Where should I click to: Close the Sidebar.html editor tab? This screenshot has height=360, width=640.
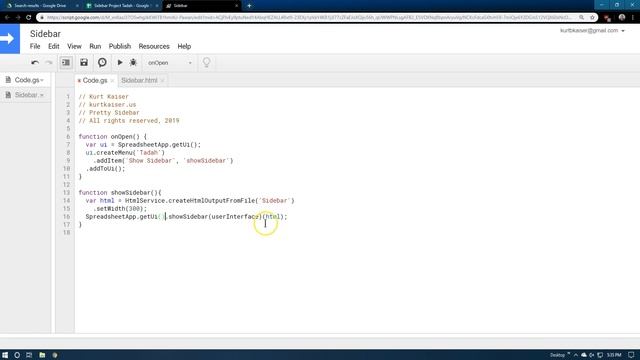162,81
